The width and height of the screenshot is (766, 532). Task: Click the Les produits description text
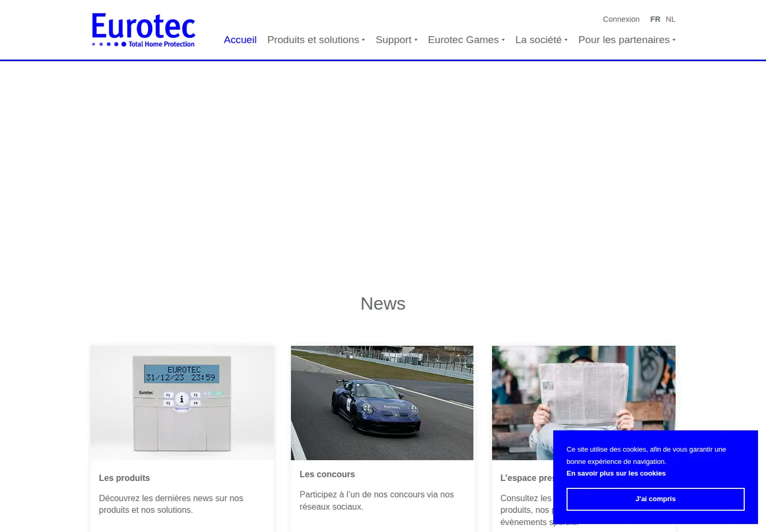171,504
